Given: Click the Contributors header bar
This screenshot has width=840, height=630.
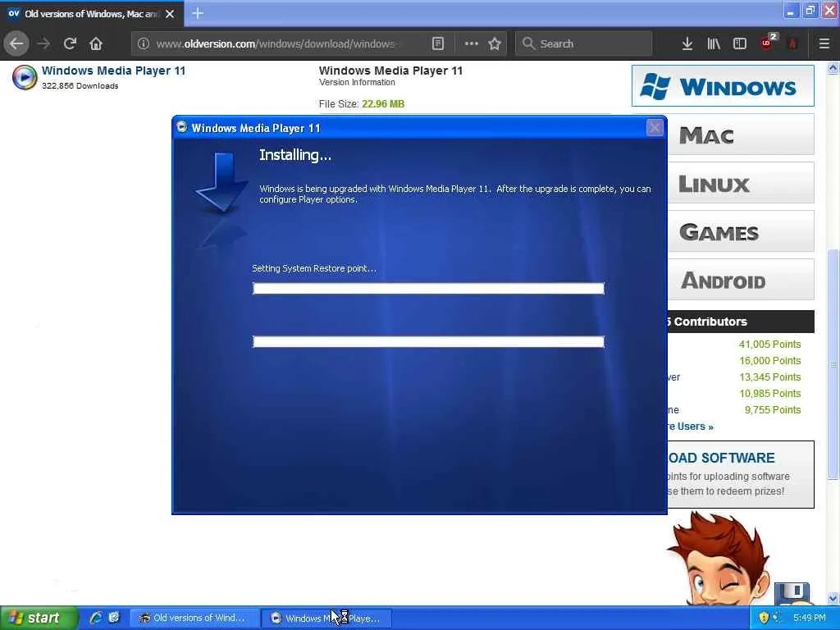Looking at the screenshot, I should pyautogui.click(x=741, y=322).
